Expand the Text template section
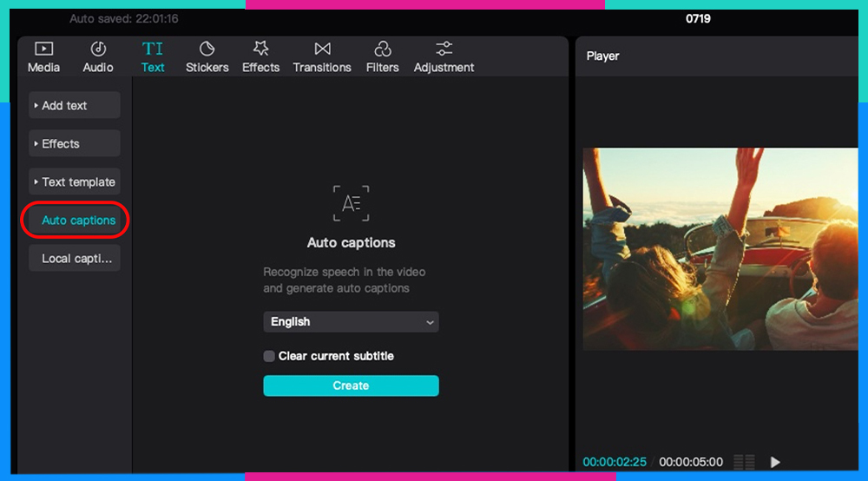The width and height of the screenshot is (868, 481). pos(75,182)
